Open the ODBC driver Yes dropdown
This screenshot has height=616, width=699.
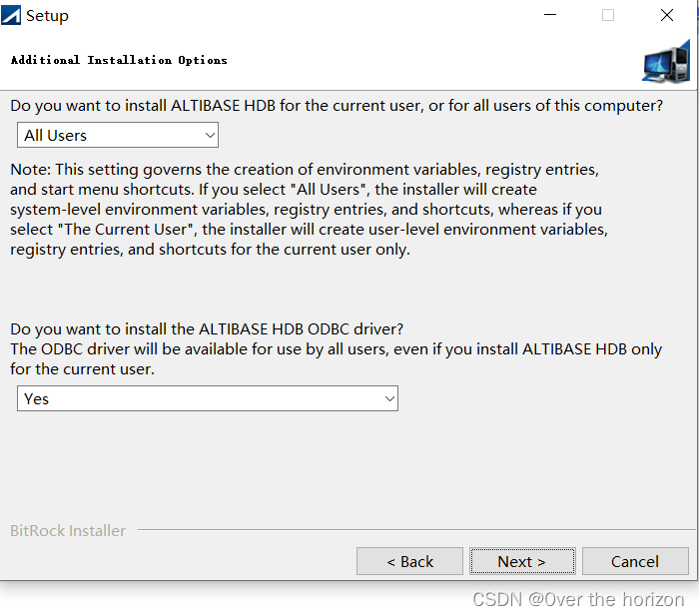208,398
